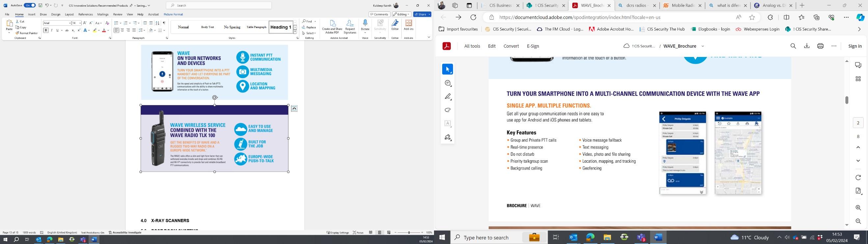Click Replace in the Editing group
Screen dimensions: 868x244
point(309,27)
